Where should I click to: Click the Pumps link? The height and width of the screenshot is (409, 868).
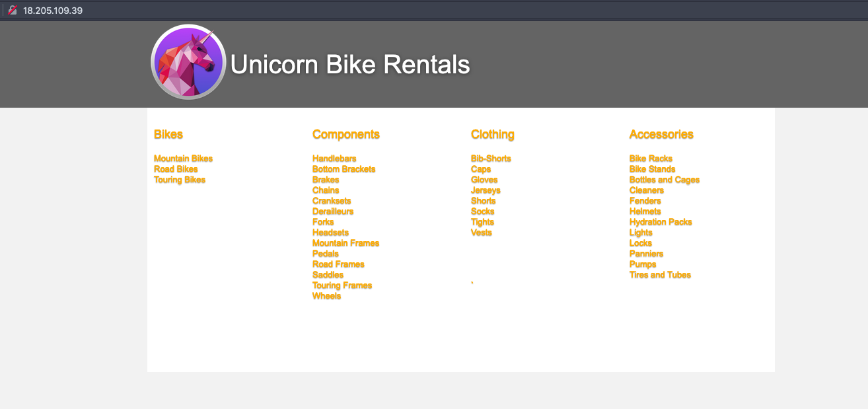tap(643, 264)
